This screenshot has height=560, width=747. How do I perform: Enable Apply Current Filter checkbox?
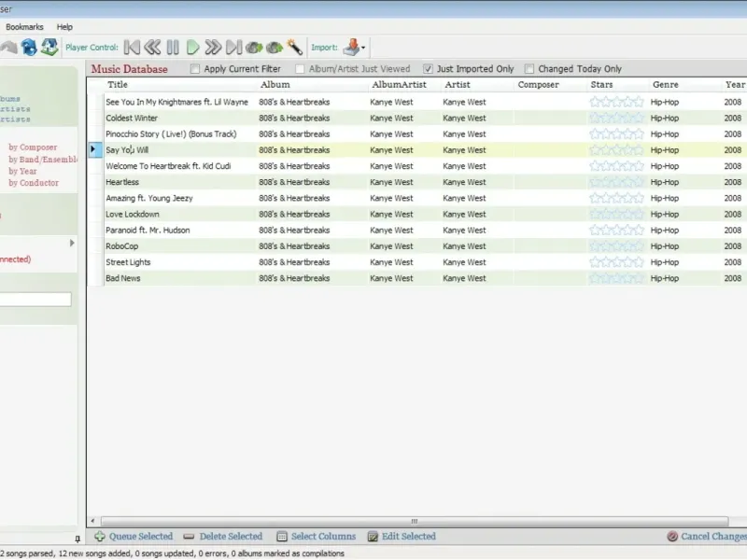pos(195,69)
